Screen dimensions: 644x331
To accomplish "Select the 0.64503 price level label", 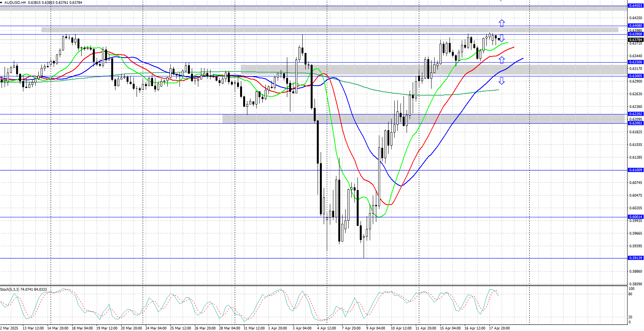I will (635, 6).
